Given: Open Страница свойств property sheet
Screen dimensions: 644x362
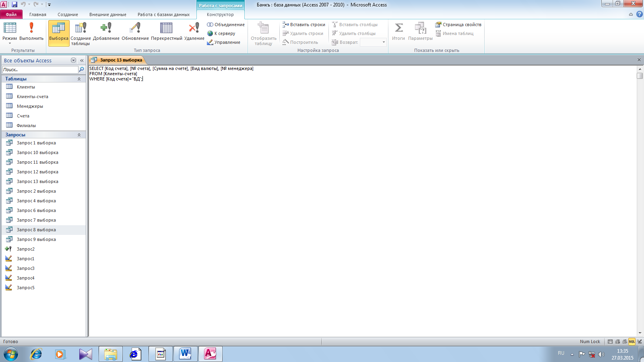Looking at the screenshot, I should coord(458,25).
